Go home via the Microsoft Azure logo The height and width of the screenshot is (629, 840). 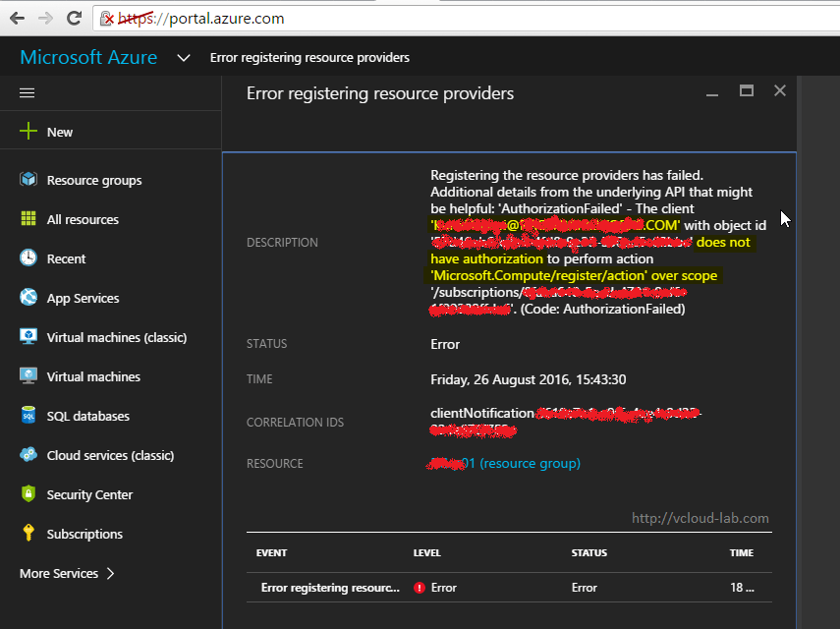[88, 57]
